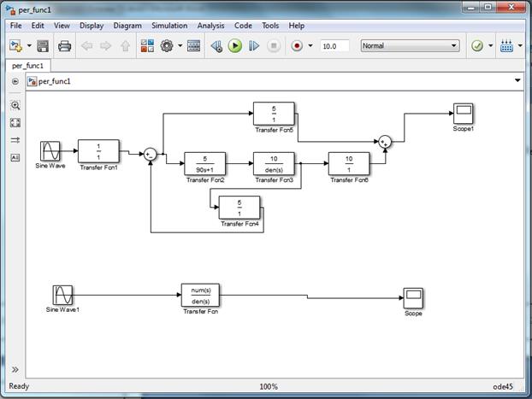Run the simulation with the green Play button
The image size is (532, 399).
235,46
